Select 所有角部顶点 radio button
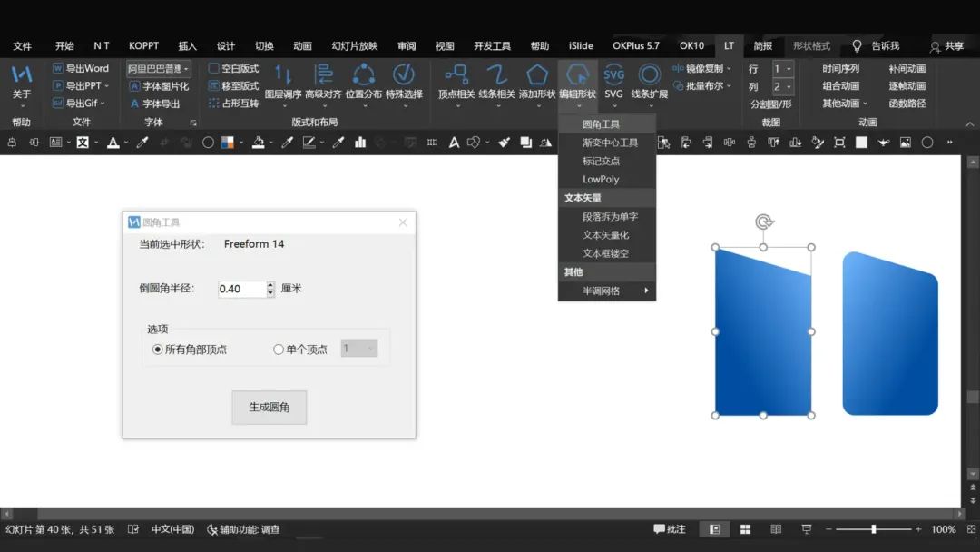 [x=158, y=350]
